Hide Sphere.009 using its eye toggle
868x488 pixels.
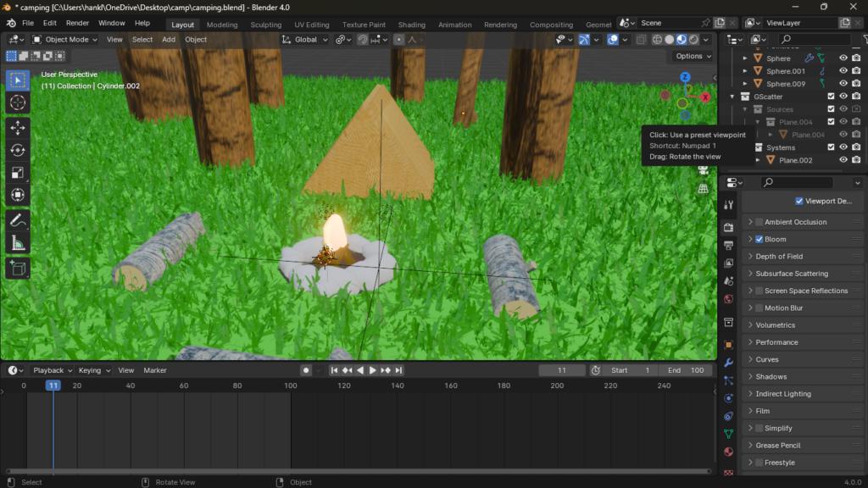coord(843,83)
